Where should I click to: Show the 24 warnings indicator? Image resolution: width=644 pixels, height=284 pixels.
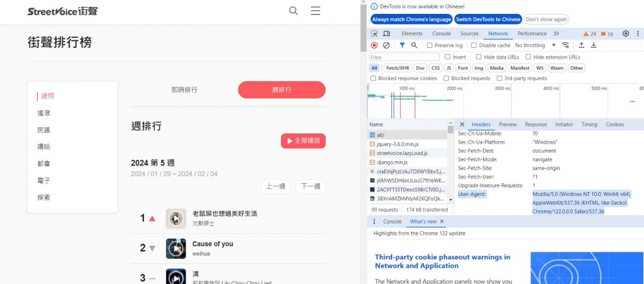tap(590, 34)
